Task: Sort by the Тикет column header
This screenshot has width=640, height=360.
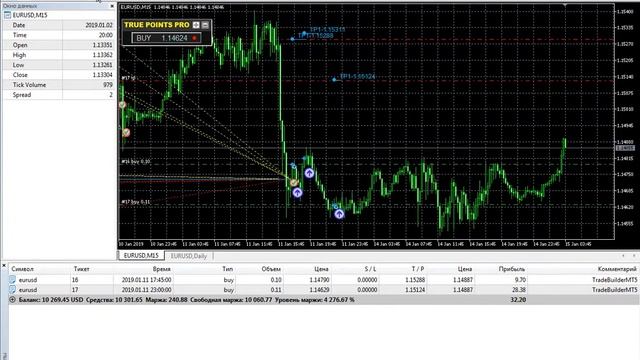Action: (x=81, y=269)
